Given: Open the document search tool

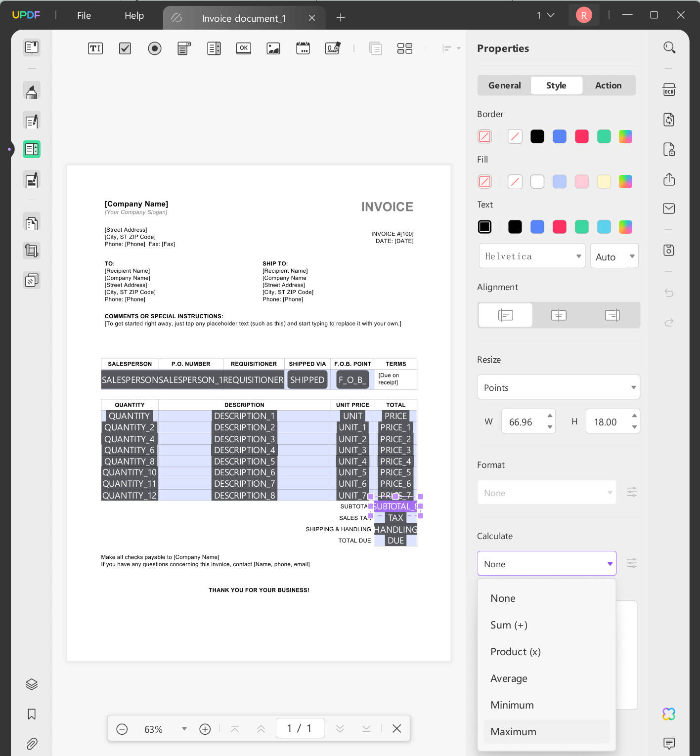Looking at the screenshot, I should pos(669,47).
